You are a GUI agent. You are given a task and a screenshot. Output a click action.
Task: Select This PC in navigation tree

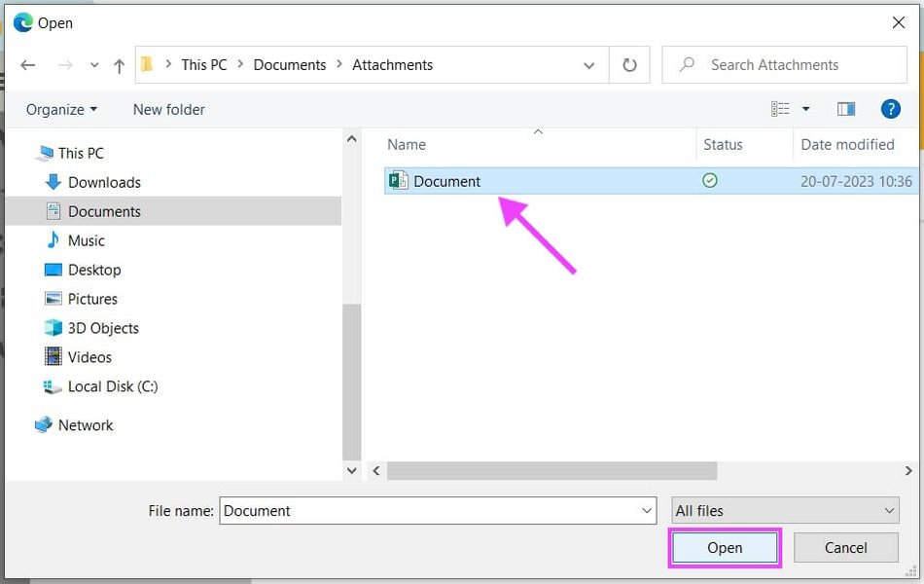click(x=81, y=154)
